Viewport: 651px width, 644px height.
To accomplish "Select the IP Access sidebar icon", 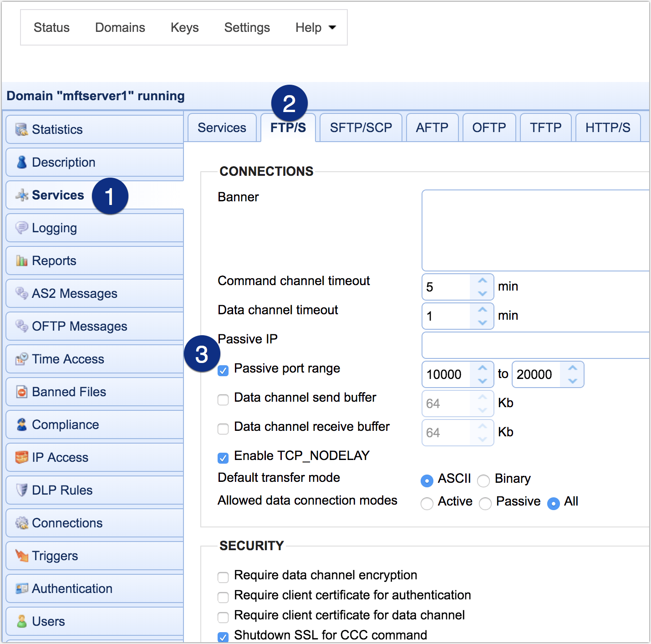I will pyautogui.click(x=21, y=457).
